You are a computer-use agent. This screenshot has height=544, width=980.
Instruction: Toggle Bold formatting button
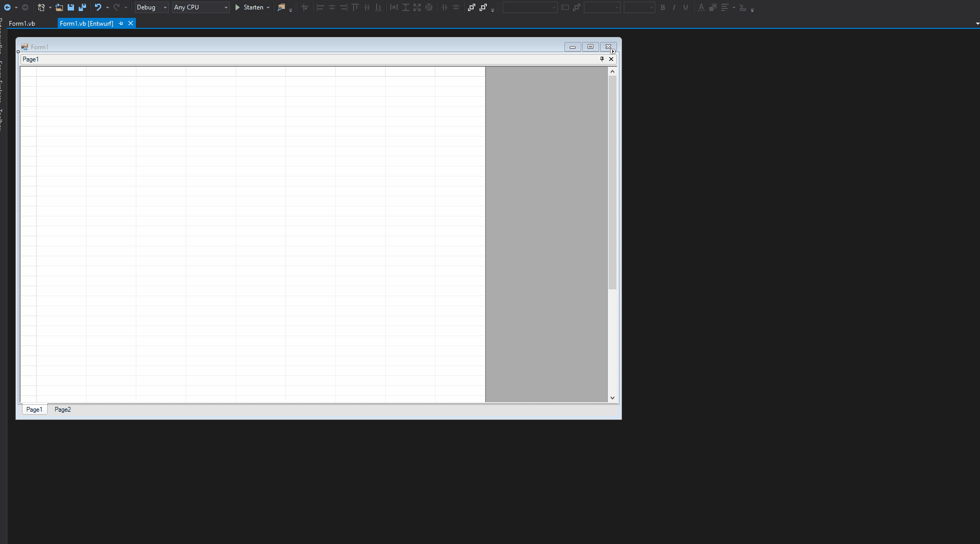click(663, 7)
